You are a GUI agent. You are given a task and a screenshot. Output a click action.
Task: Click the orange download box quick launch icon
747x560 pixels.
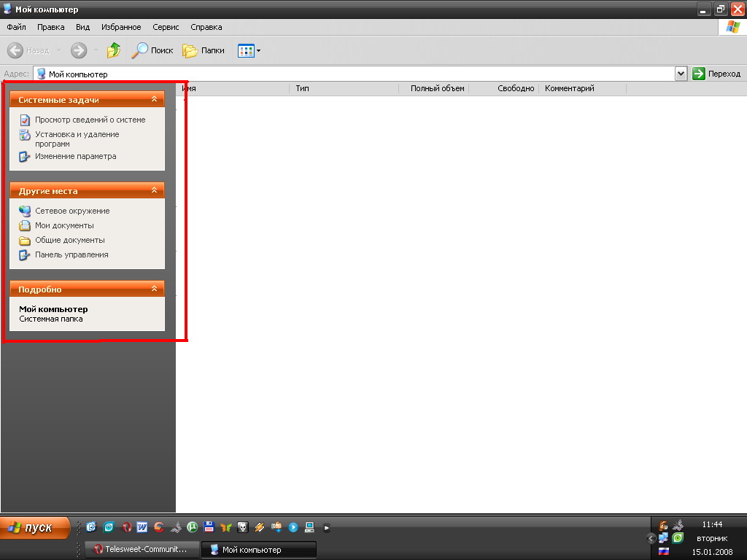[x=276, y=527]
